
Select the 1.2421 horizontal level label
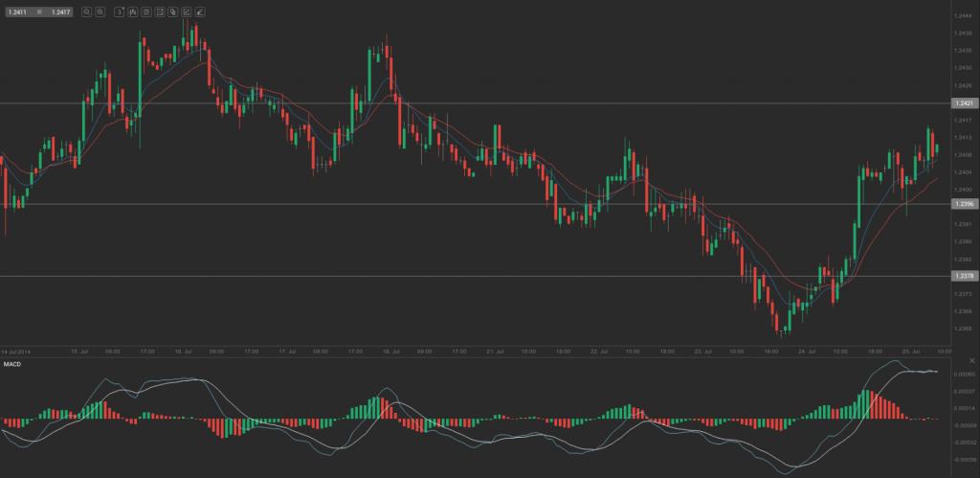click(963, 102)
